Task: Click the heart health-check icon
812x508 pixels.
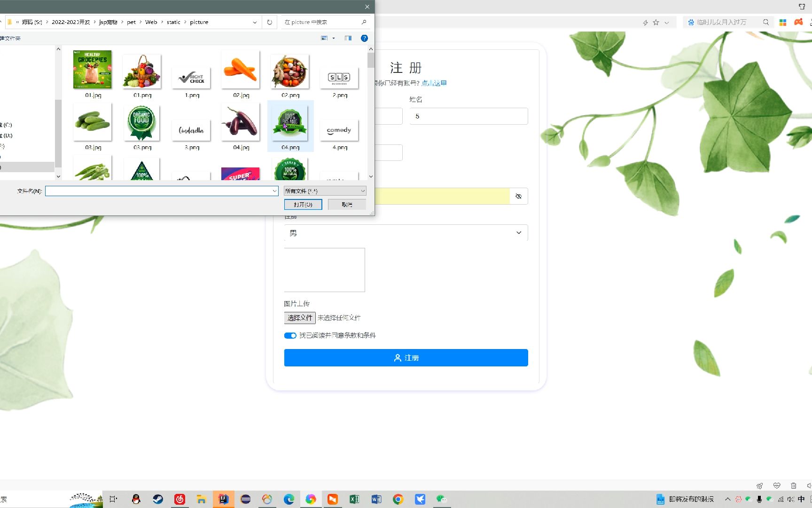Action: [x=777, y=485]
